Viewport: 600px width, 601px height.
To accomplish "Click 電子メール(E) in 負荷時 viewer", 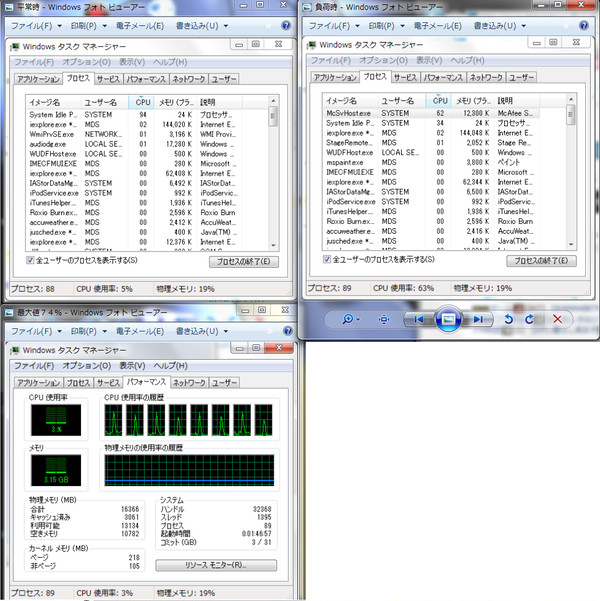I will (x=438, y=26).
